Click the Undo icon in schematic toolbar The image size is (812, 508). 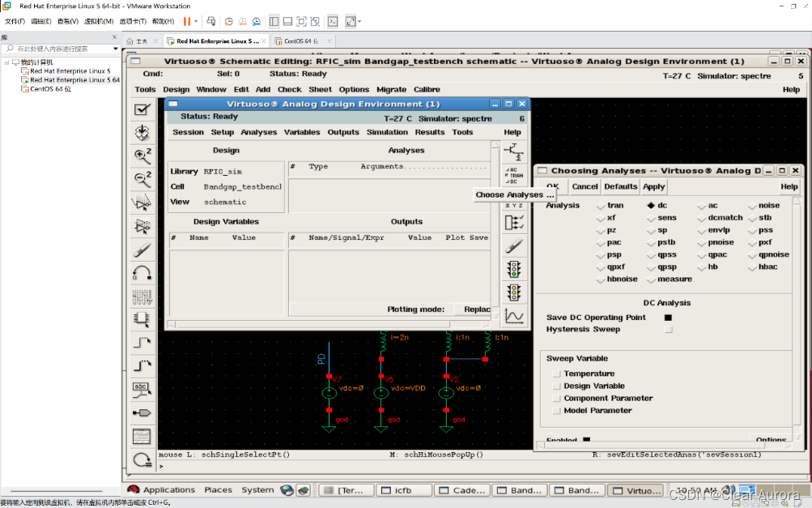click(142, 273)
